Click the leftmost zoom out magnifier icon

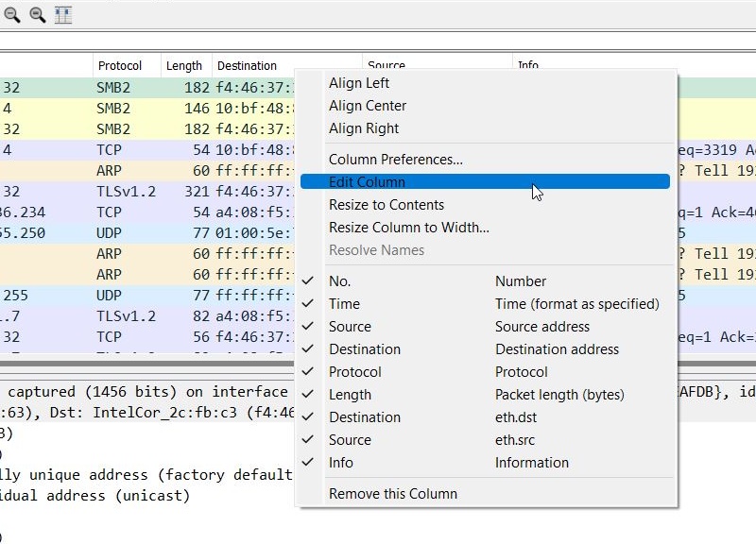[x=12, y=15]
